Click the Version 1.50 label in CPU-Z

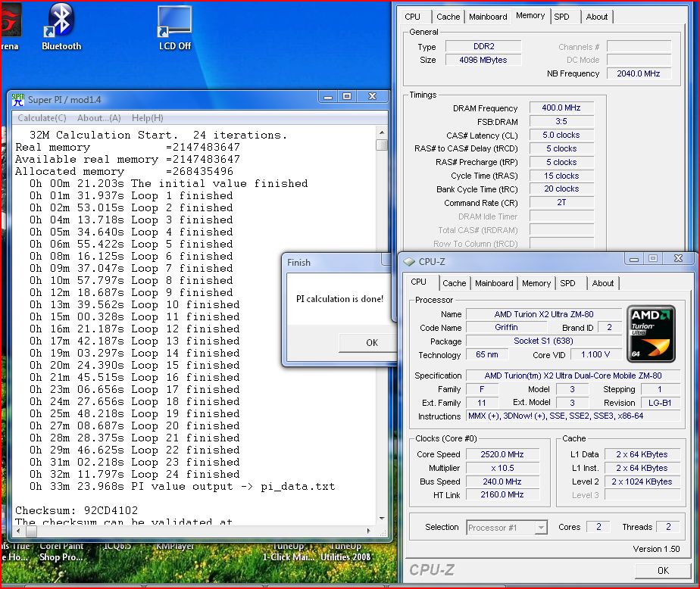(x=656, y=549)
